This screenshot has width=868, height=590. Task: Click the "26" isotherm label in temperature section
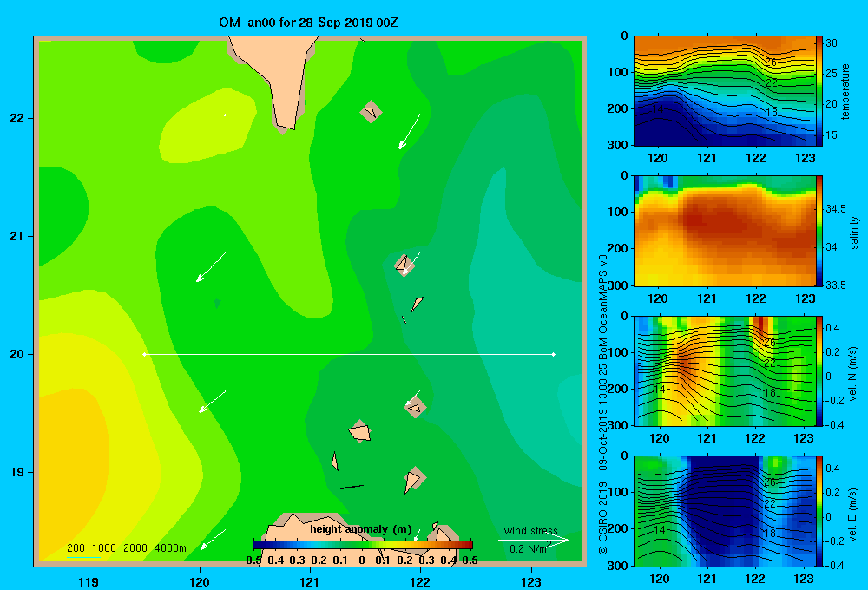(771, 62)
